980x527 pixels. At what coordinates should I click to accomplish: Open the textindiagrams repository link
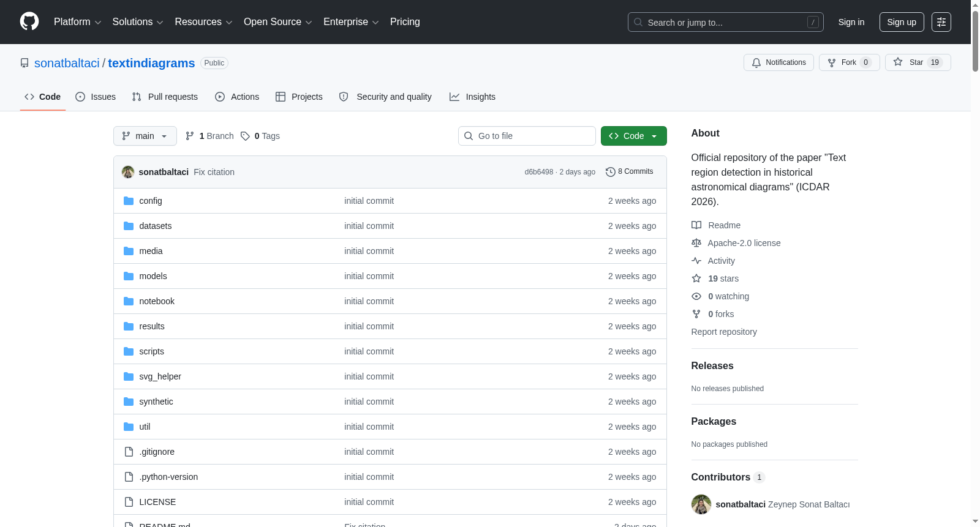click(151, 63)
